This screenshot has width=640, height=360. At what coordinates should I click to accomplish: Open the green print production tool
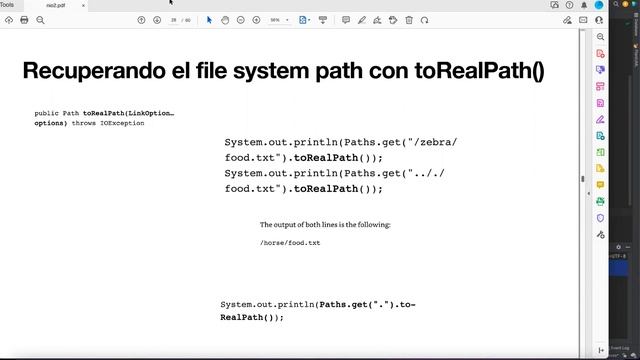click(x=600, y=201)
